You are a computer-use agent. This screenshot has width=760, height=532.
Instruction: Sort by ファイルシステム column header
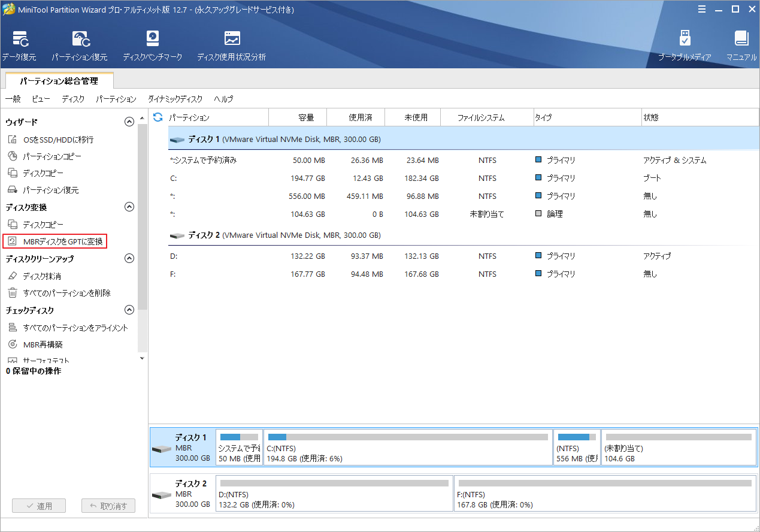click(x=486, y=117)
